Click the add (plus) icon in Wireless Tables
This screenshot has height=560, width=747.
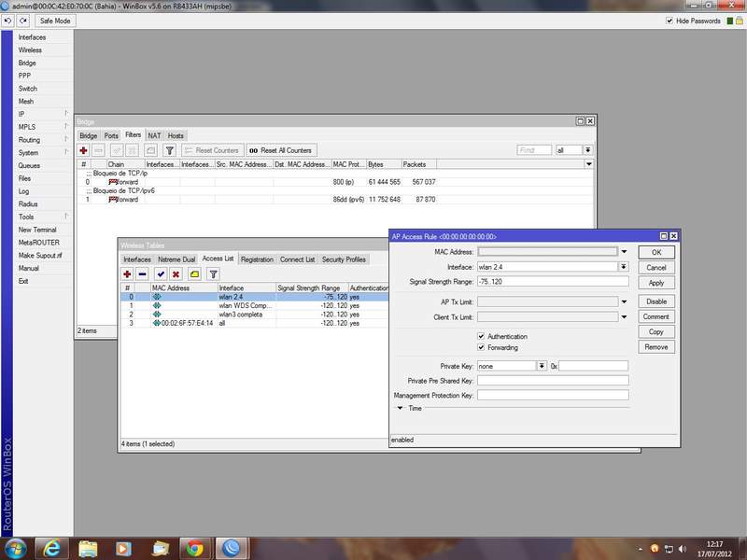tap(127, 274)
